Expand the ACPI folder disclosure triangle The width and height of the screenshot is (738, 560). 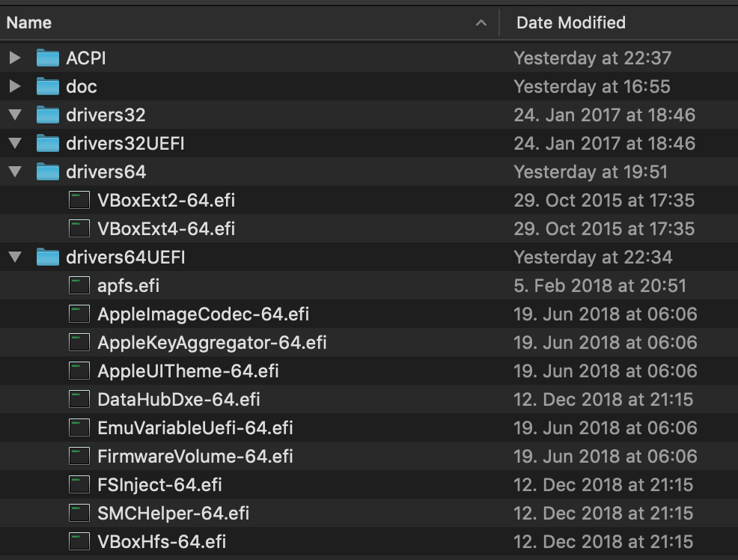coord(15,58)
